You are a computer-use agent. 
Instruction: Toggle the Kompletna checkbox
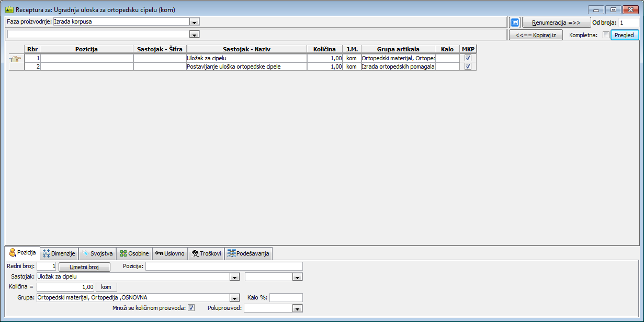pyautogui.click(x=606, y=35)
